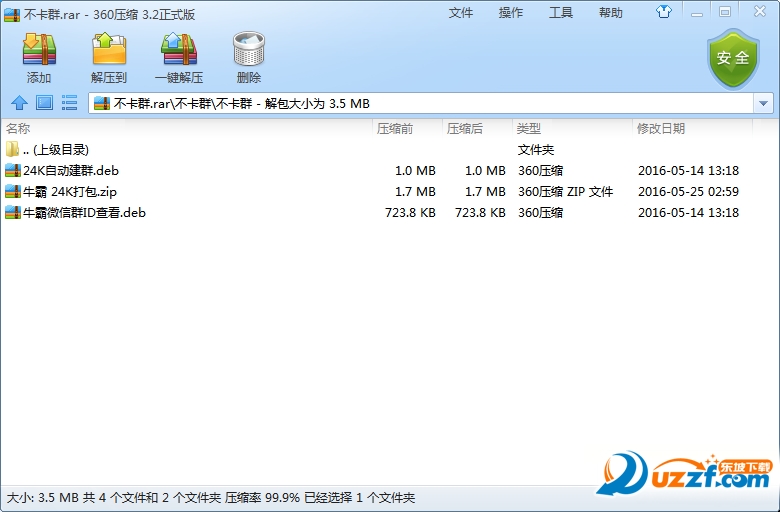Sort by 名称 column header
Image resolution: width=780 pixels, height=512 pixels.
[x=187, y=129]
